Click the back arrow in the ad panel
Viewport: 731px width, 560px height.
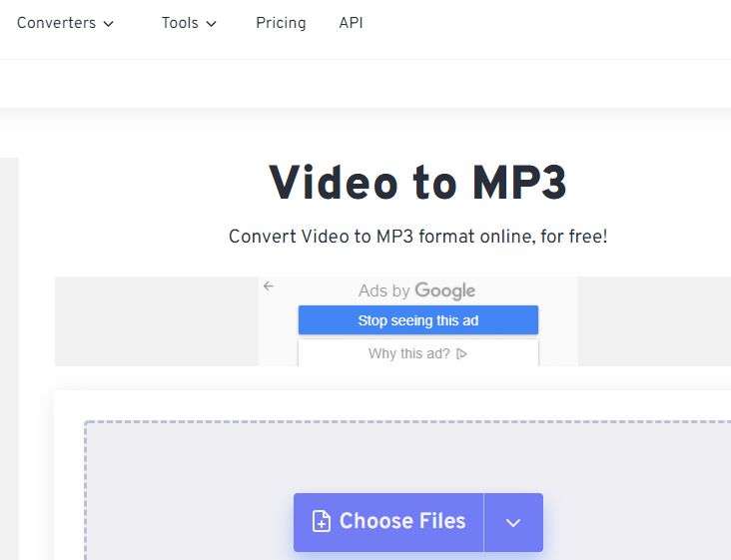tap(268, 286)
